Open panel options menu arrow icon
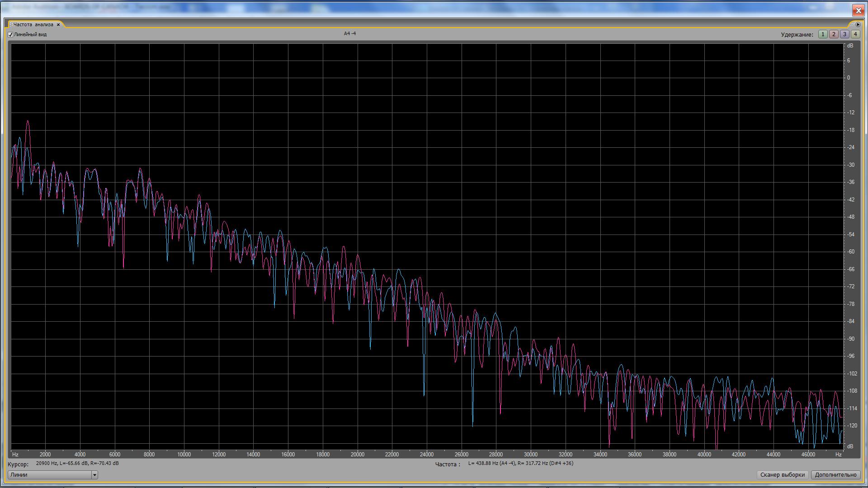868x488 pixels. click(x=858, y=24)
